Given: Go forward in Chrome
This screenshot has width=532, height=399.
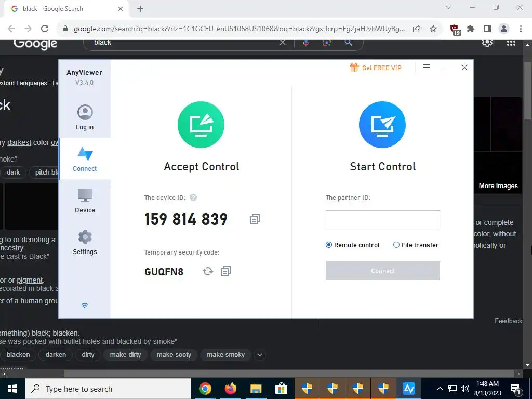Looking at the screenshot, I should coord(28,29).
